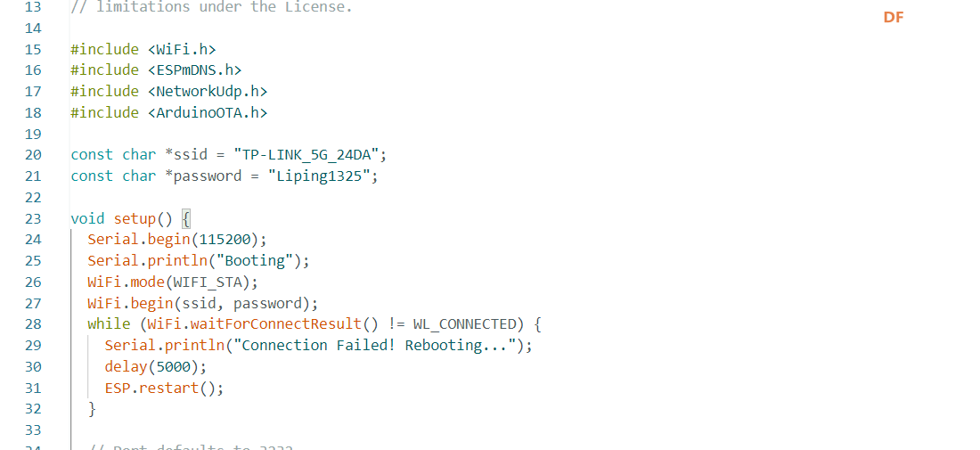
Task: Click the License comment on line 13
Action: tap(211, 7)
